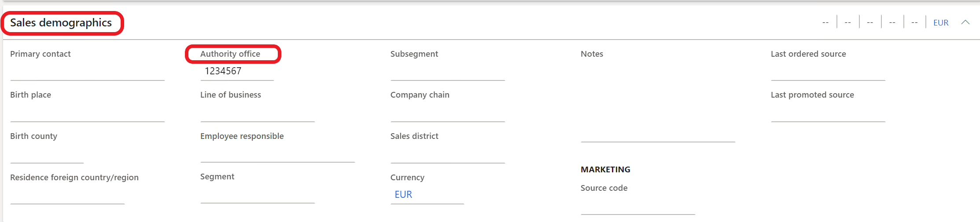980x222 pixels.
Task: Collapse the Sales demographics section chevron
Action: 965,22
